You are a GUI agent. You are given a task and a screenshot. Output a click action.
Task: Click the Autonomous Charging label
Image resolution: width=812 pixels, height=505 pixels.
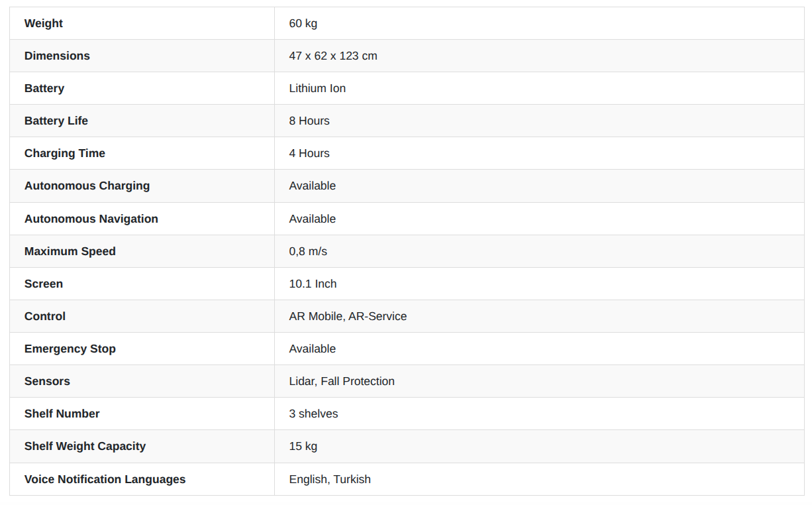coord(87,186)
